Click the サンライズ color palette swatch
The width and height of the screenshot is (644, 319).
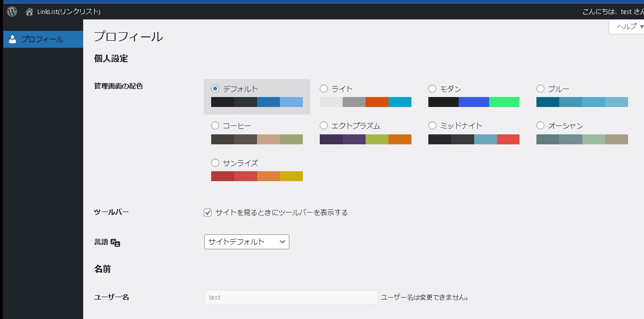(x=257, y=176)
